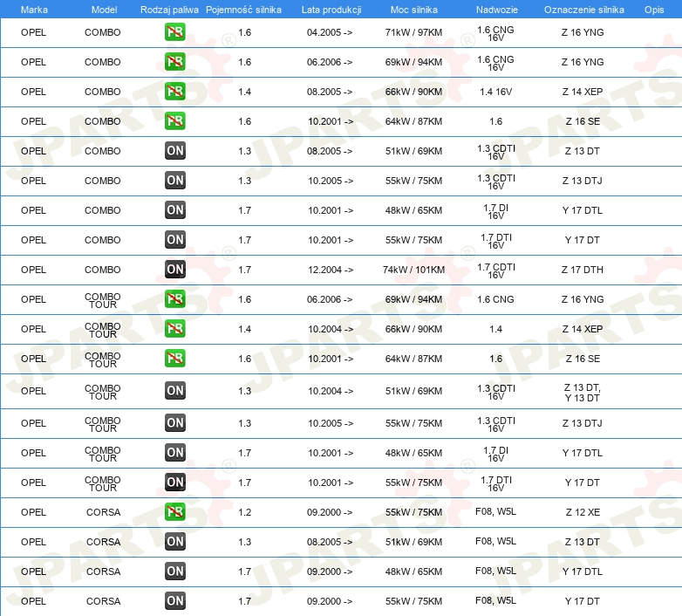This screenshot has height=616, width=682.
Task: Click the Model column header
Action: pyautogui.click(x=104, y=10)
